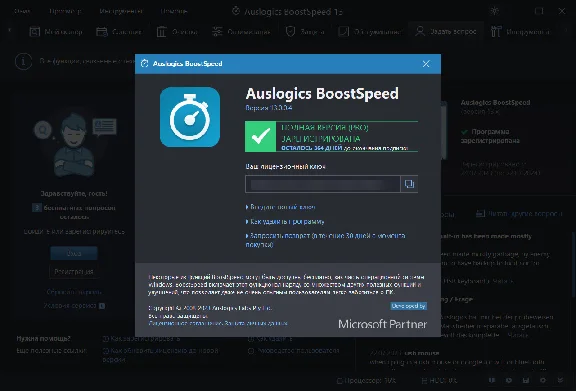The width and height of the screenshot is (576, 391).
Task: Click the gear settings icon in status bar
Action: pos(543,380)
